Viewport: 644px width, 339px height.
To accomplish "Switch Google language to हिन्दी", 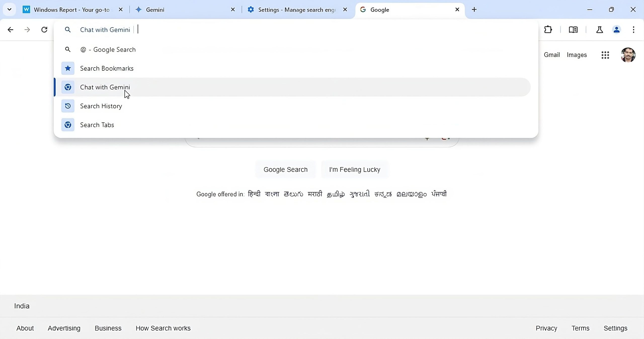I will (254, 194).
